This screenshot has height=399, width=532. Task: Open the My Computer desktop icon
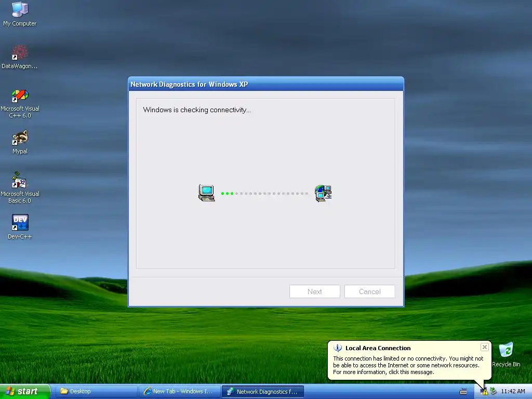click(20, 14)
